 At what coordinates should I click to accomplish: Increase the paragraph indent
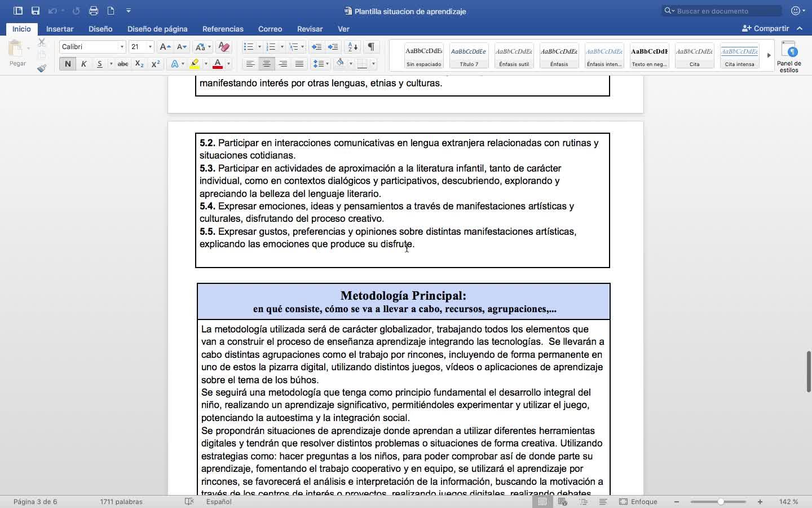click(x=333, y=47)
